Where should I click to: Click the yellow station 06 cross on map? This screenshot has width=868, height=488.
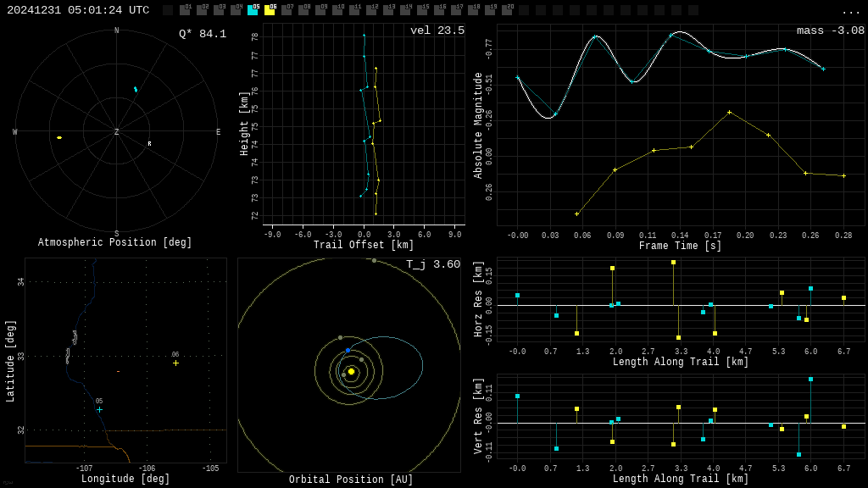[175, 363]
